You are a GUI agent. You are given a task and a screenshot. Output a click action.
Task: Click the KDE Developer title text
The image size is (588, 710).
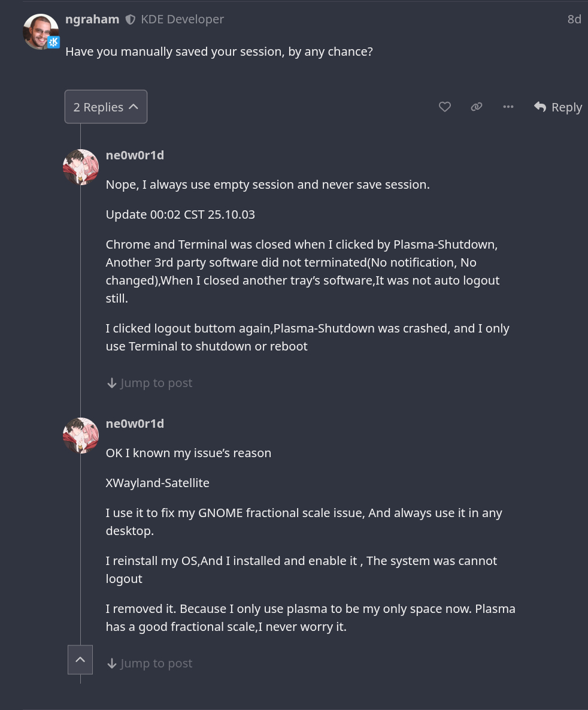(182, 19)
